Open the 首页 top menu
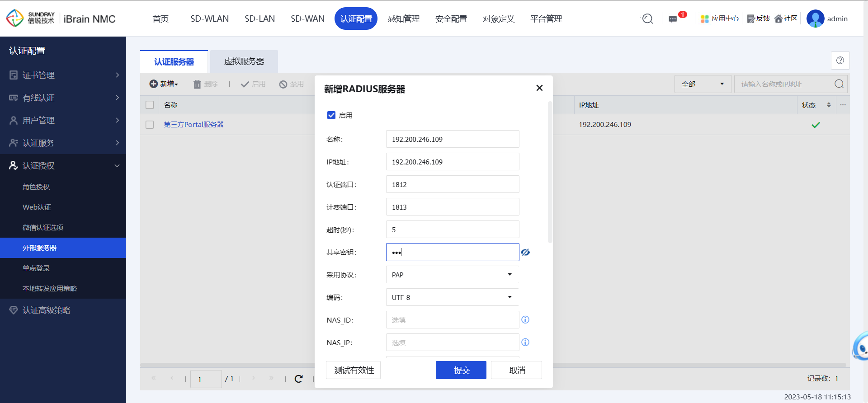The height and width of the screenshot is (403, 868). pyautogui.click(x=160, y=19)
